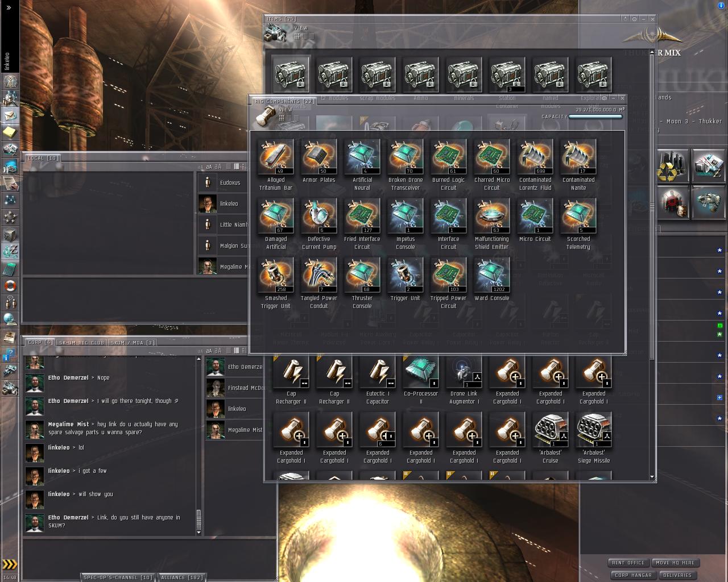
Task: Switch Items window to icon grid view
Action: click(297, 36)
